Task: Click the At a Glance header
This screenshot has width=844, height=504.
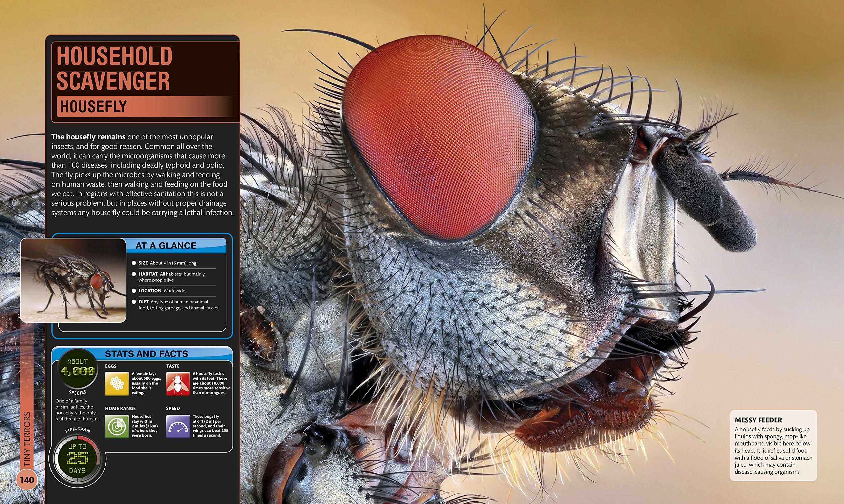Action: (x=166, y=246)
